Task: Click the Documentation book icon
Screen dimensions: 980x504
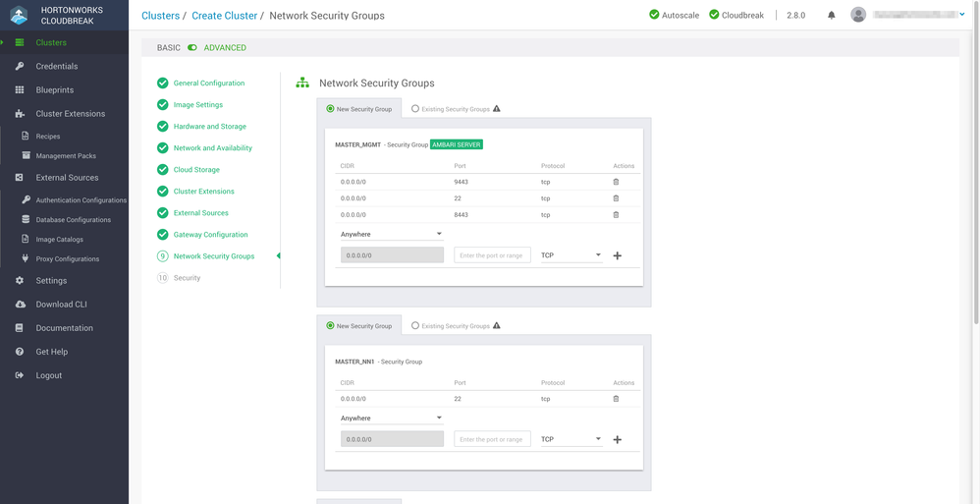Action: (x=20, y=328)
